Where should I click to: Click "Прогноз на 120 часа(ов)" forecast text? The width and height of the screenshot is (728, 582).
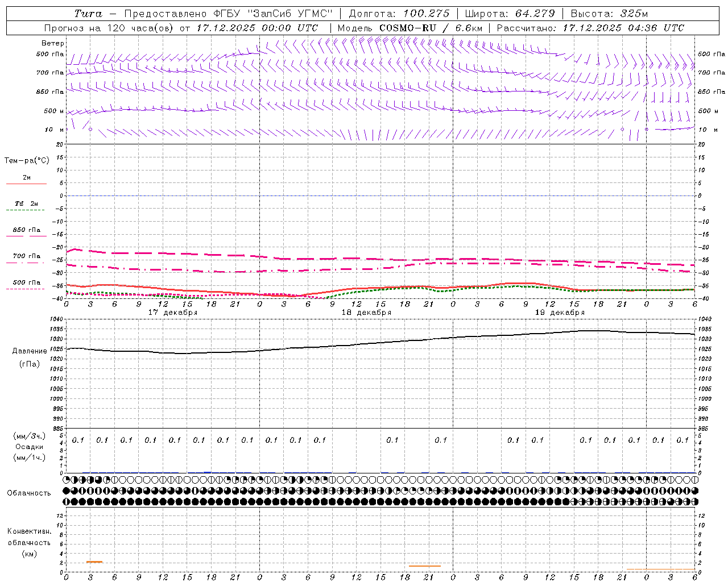click(x=109, y=28)
